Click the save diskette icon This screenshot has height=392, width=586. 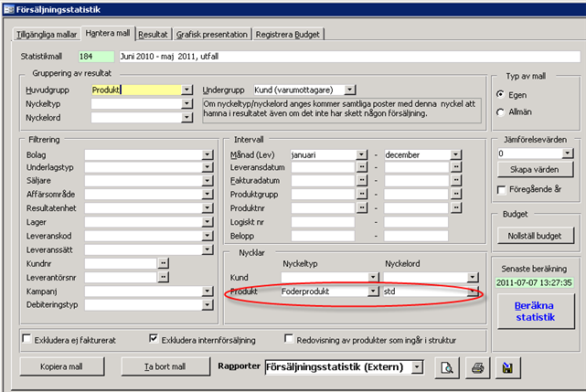tap(504, 367)
